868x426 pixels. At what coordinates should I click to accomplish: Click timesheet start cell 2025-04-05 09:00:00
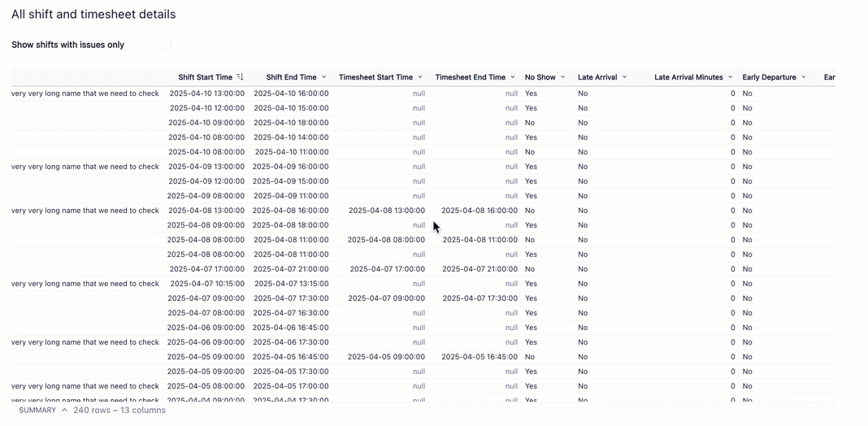386,357
